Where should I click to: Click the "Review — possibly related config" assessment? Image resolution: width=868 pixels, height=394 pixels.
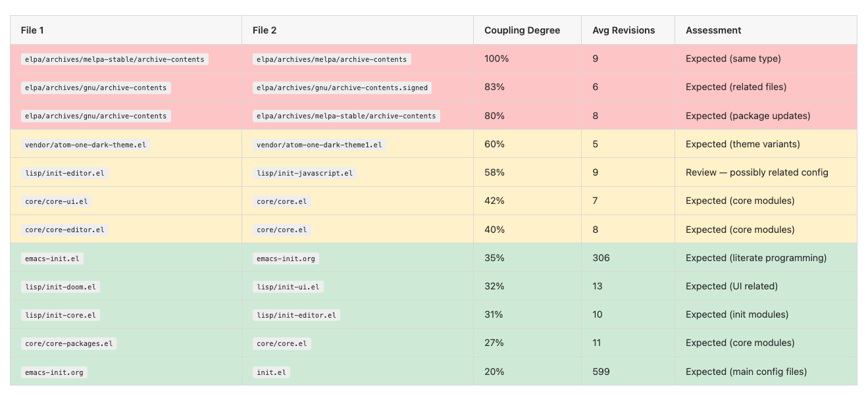click(x=757, y=172)
